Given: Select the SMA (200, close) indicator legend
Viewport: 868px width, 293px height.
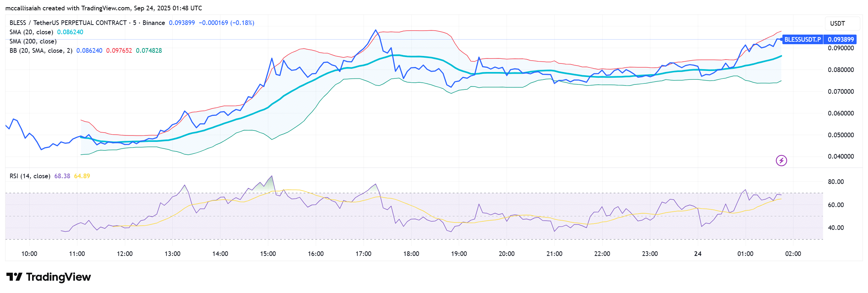Looking at the screenshot, I should click(33, 41).
